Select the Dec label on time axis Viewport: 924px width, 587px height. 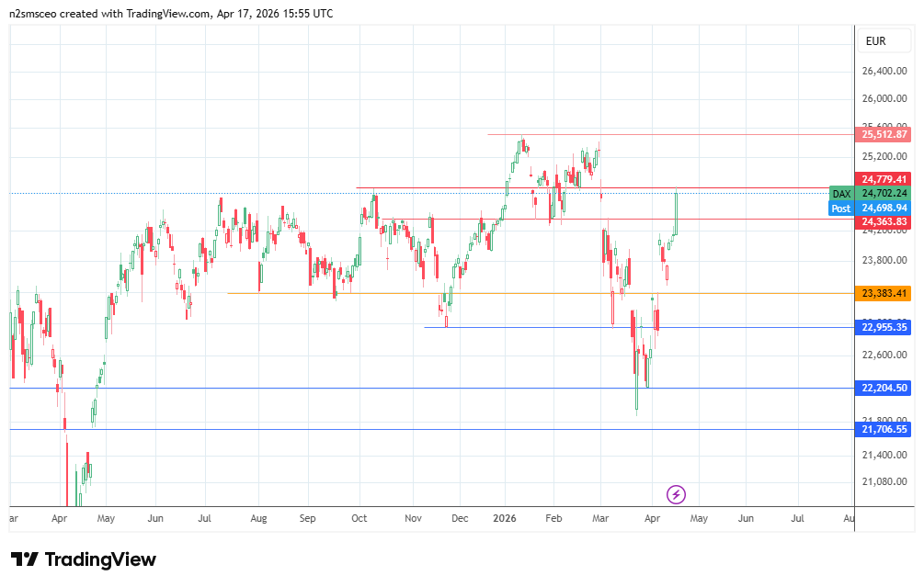(460, 518)
